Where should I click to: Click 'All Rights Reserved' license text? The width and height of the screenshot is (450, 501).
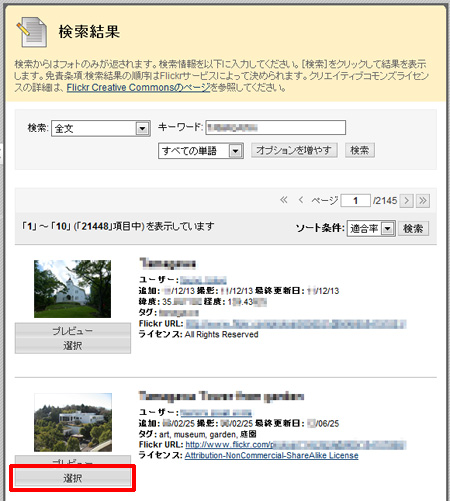222,334
